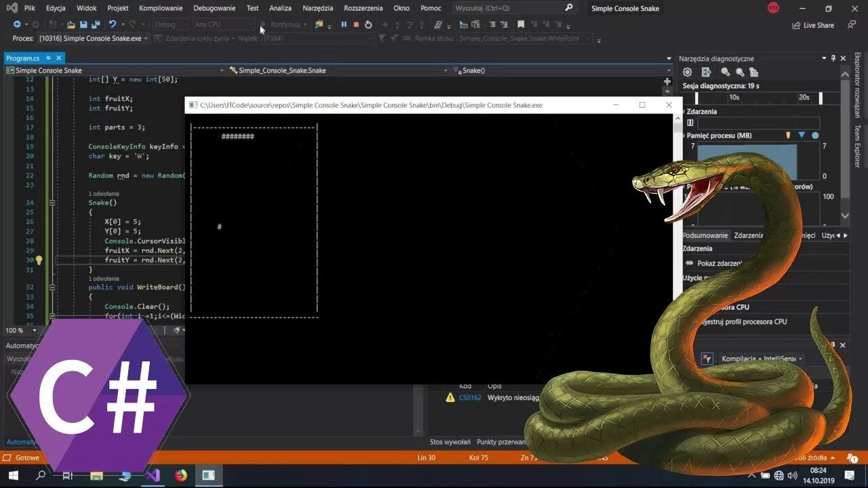868x488 pixels.
Task: Open the diagnostic tools window options dropdown
Action: [x=824, y=58]
